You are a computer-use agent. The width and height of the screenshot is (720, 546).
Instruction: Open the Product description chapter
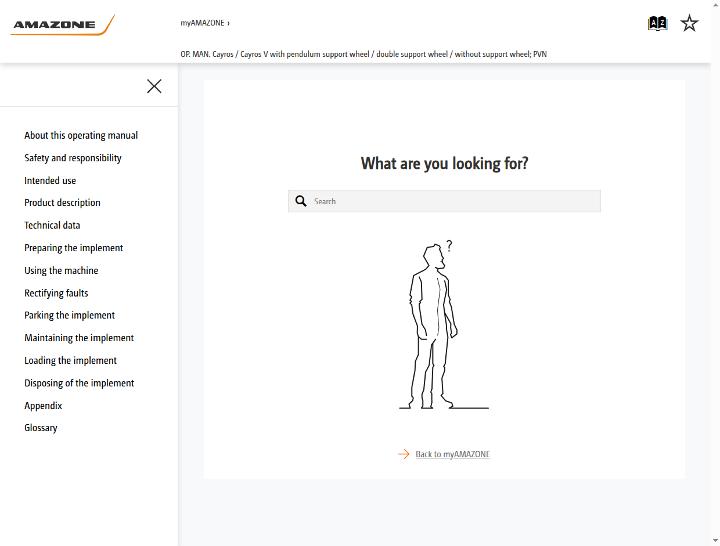[62, 203]
